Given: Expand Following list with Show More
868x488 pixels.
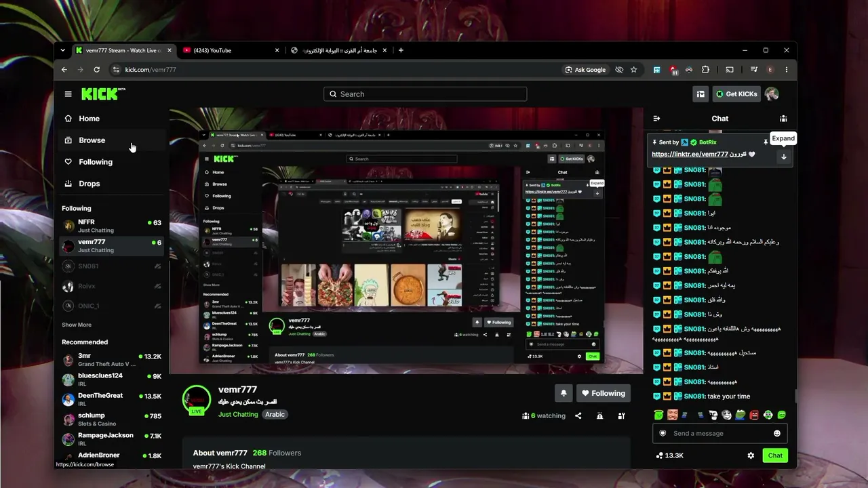Looking at the screenshot, I should click(x=77, y=325).
